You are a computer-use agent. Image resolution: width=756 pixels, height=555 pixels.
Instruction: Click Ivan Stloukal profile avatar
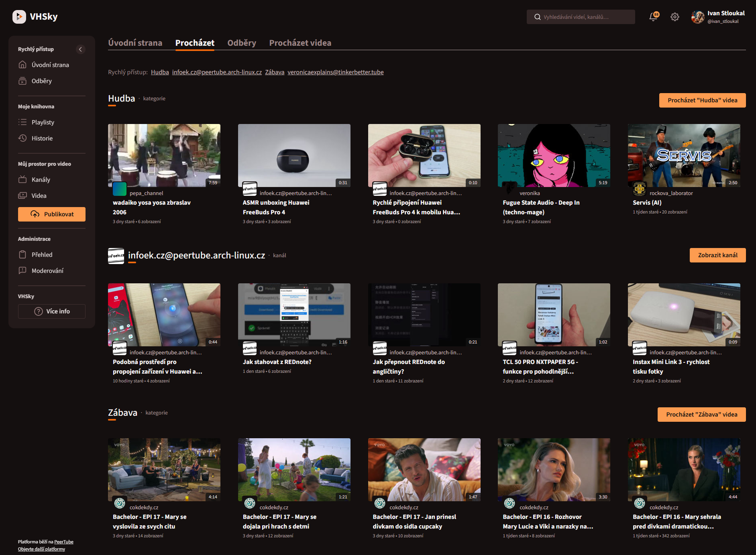point(698,17)
